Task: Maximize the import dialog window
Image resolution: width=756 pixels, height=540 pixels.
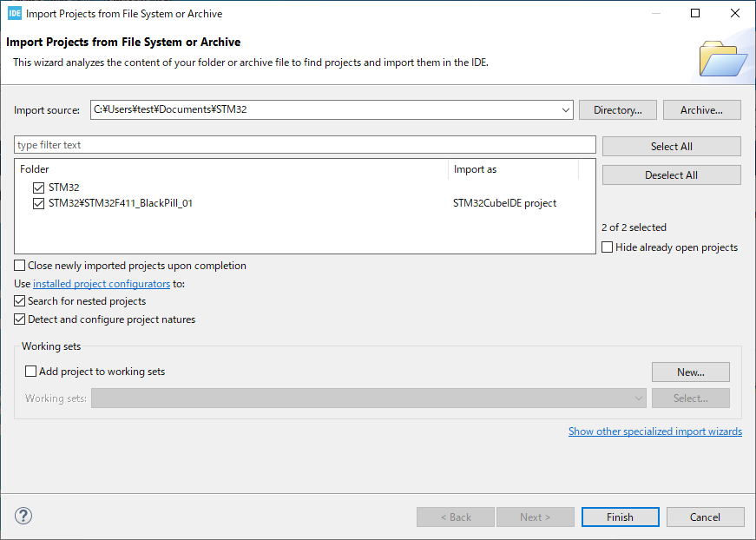Action: click(695, 13)
